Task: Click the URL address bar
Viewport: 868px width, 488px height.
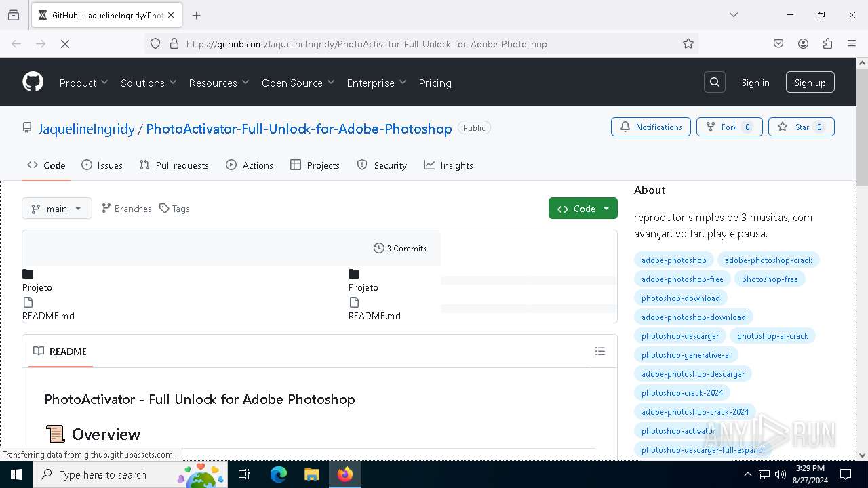Action: (420, 43)
